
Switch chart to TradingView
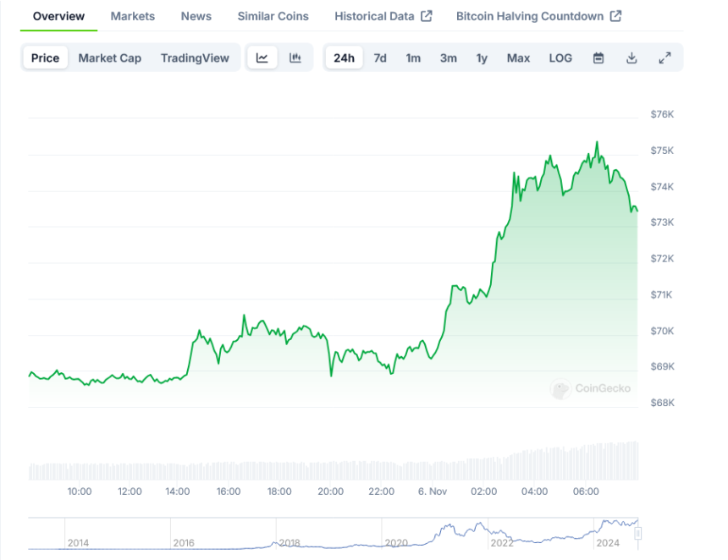[195, 58]
